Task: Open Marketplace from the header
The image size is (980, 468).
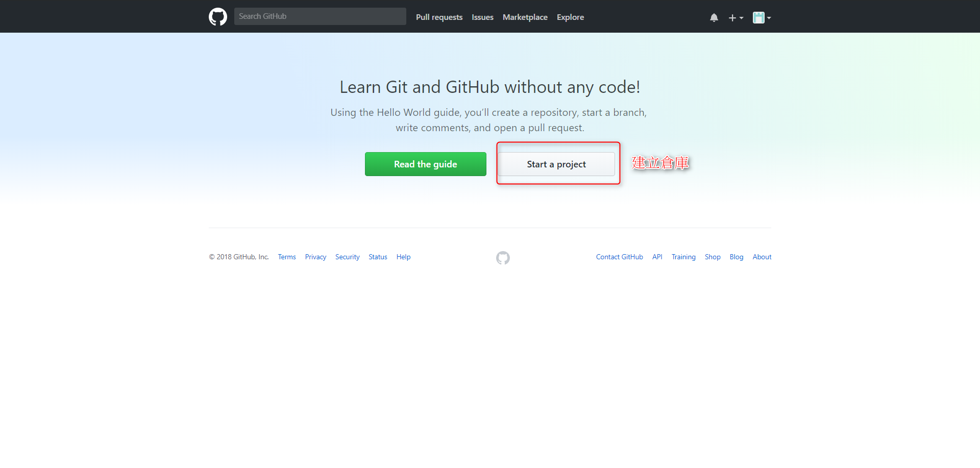Action: [x=525, y=17]
